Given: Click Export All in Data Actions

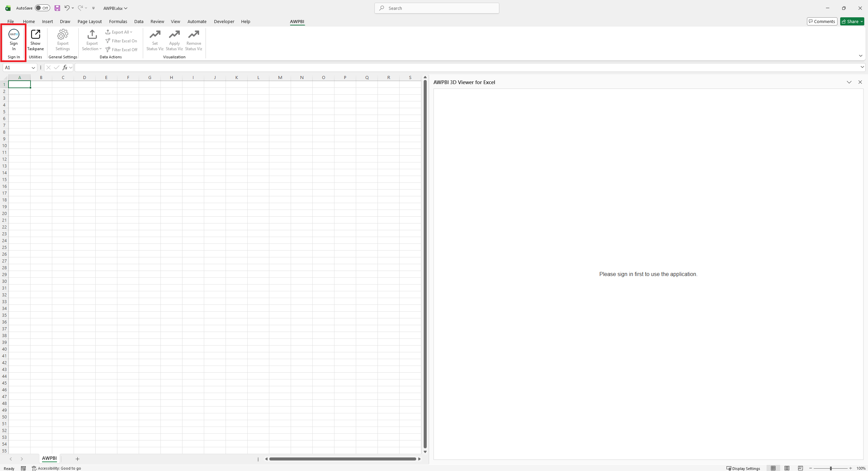Looking at the screenshot, I should (x=119, y=32).
